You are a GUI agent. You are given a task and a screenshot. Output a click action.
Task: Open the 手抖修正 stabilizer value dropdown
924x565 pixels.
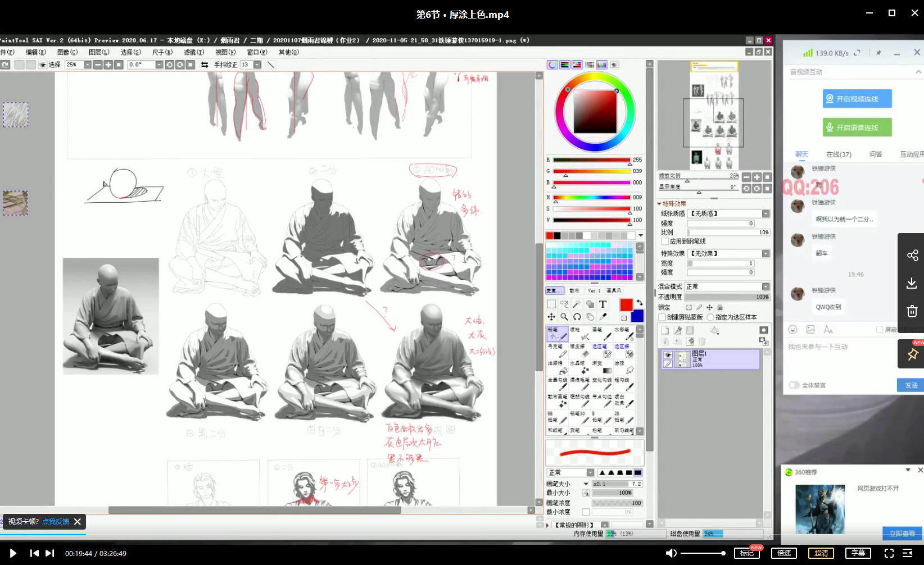tap(257, 65)
